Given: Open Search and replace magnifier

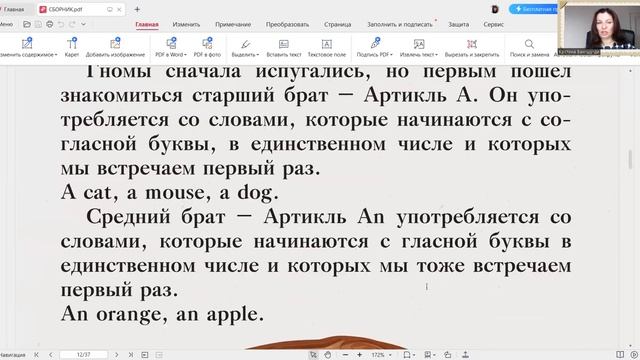Looking at the screenshot, I should tap(529, 44).
